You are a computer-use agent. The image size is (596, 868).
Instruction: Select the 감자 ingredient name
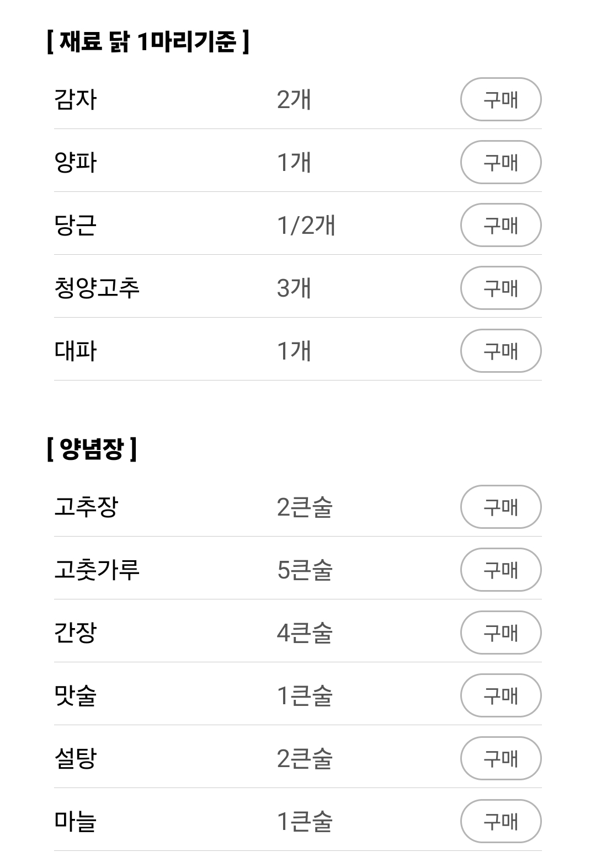point(76,100)
